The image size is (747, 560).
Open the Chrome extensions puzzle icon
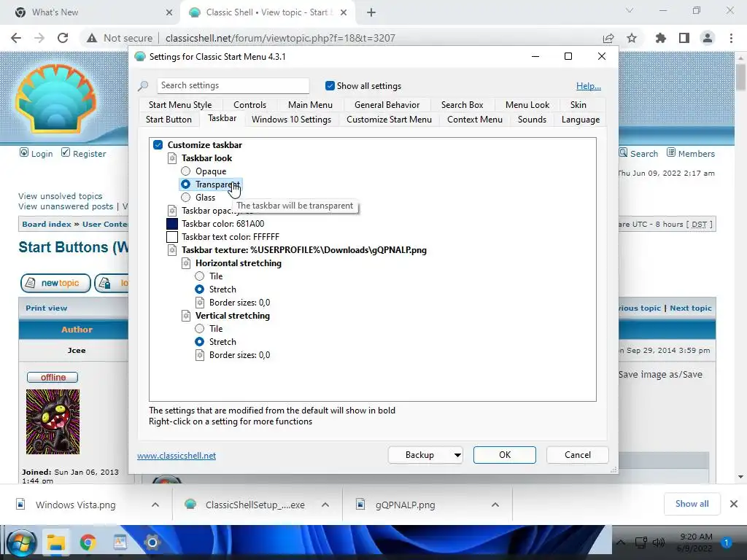[660, 38]
